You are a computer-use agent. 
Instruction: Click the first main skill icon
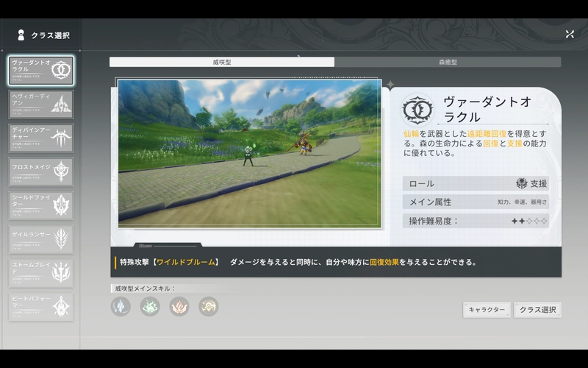click(121, 306)
